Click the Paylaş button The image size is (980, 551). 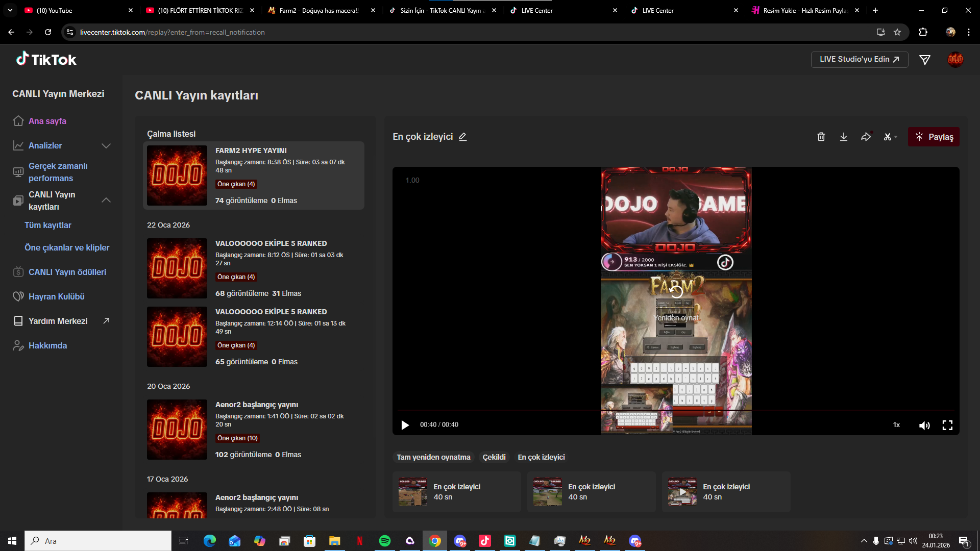click(934, 137)
